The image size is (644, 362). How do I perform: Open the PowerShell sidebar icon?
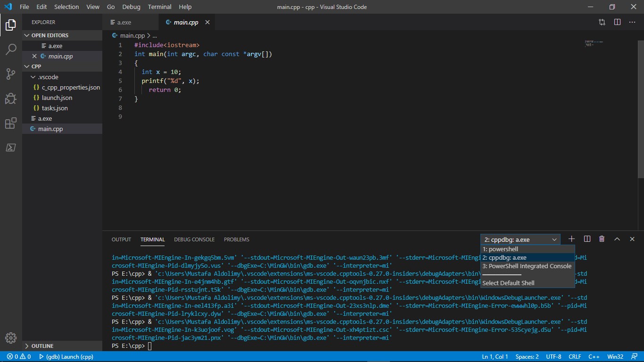tap(11, 148)
